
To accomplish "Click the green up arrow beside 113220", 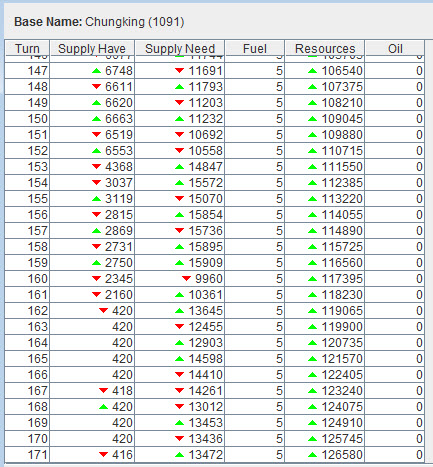I will click(x=312, y=199).
